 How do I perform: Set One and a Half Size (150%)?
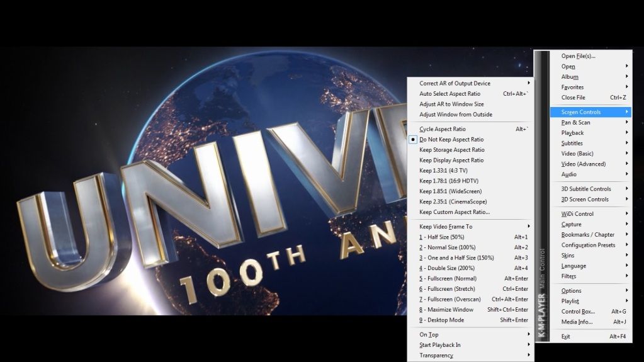tap(470, 257)
